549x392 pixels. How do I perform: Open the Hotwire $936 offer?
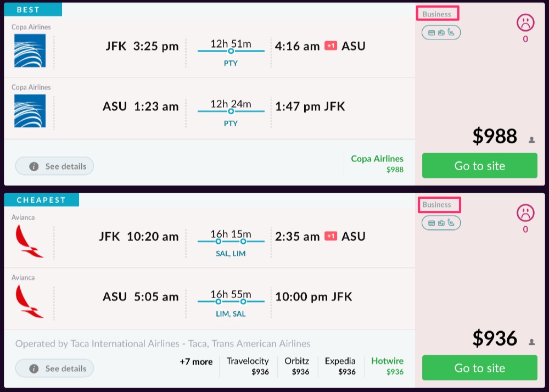(387, 366)
